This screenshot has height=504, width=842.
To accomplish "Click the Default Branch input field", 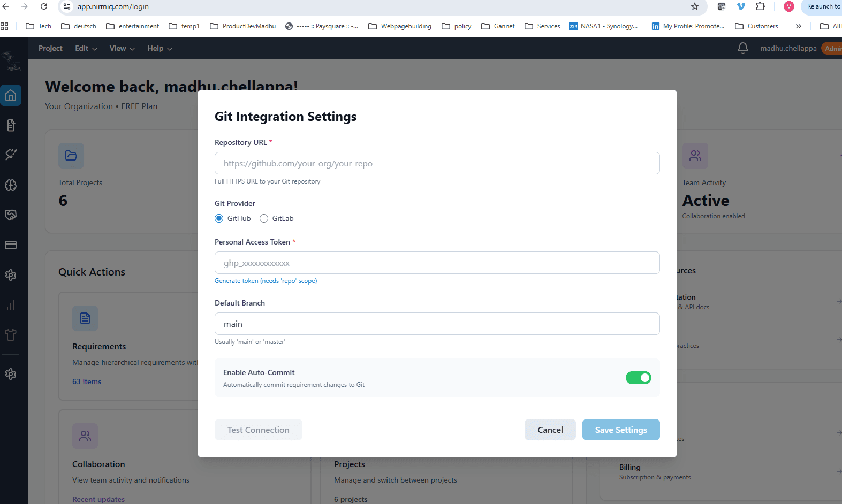I will click(x=437, y=324).
